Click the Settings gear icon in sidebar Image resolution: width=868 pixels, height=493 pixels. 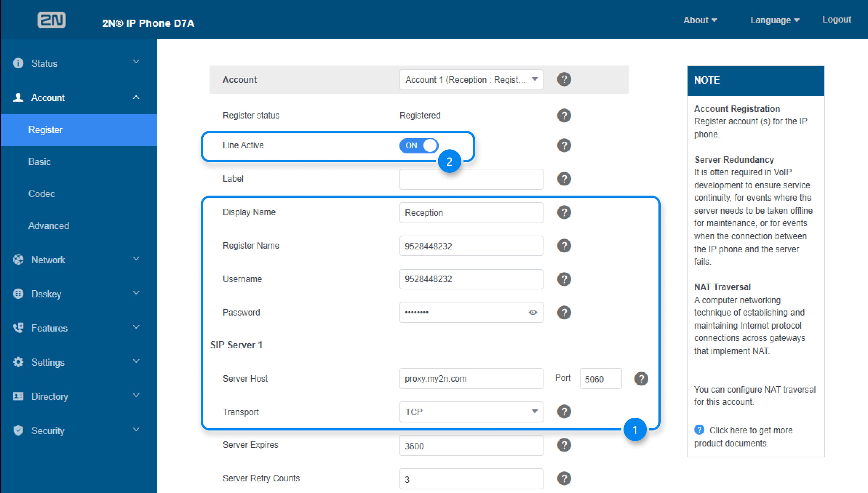click(x=18, y=362)
